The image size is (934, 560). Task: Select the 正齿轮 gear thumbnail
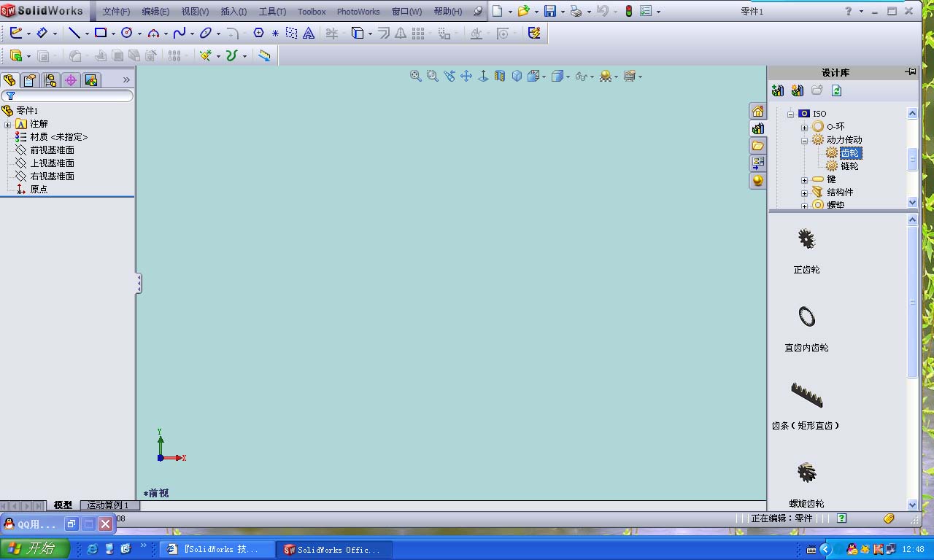[x=806, y=239]
